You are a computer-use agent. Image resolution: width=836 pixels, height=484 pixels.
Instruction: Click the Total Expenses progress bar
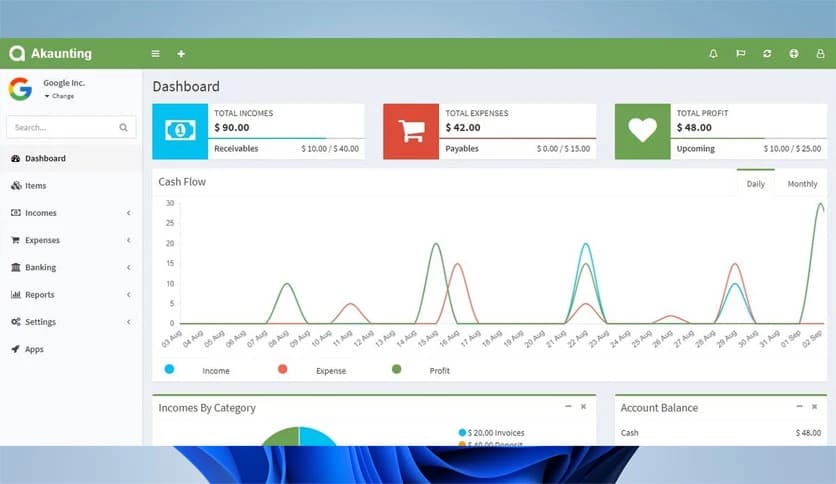pyautogui.click(x=517, y=138)
